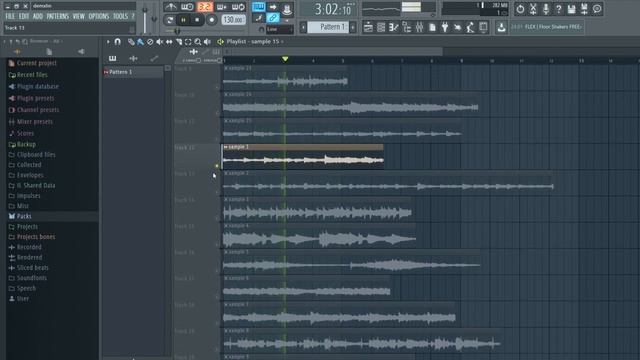Click the render/export audio icon

tap(584, 9)
